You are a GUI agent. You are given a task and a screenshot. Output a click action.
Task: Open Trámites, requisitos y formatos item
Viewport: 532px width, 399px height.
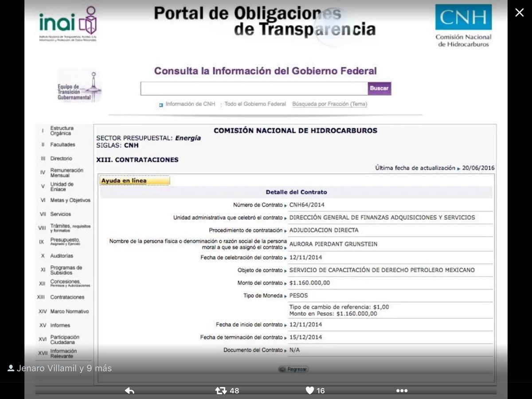70,228
